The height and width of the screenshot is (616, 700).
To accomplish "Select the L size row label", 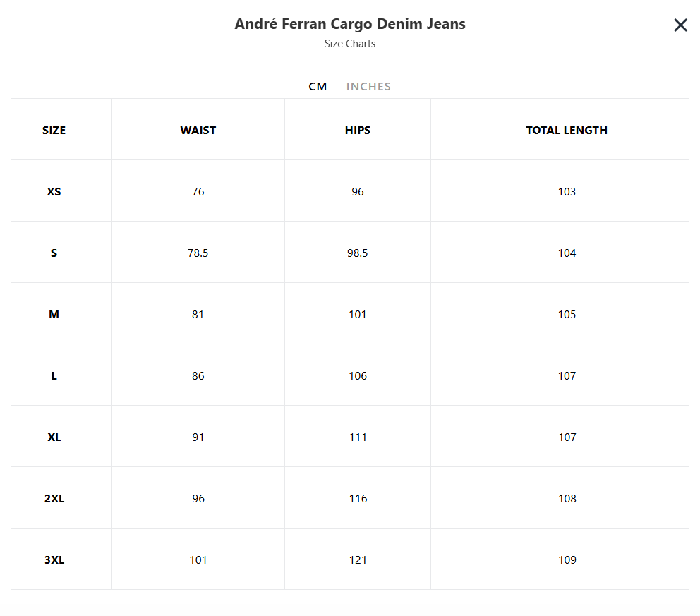I will tap(54, 376).
